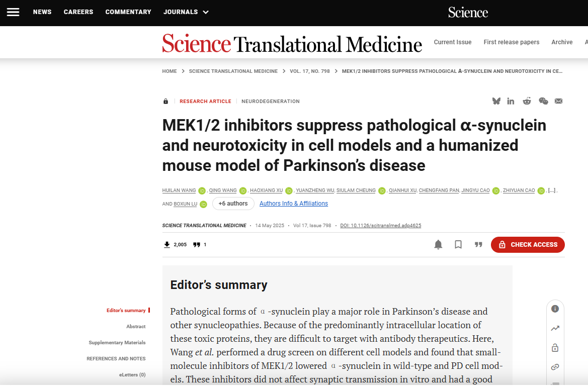Go to the Careers menu item
This screenshot has width=588, height=391.
[78, 12]
